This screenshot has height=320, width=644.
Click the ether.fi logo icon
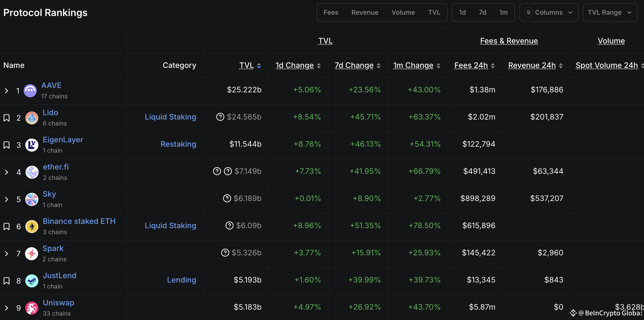(x=32, y=172)
